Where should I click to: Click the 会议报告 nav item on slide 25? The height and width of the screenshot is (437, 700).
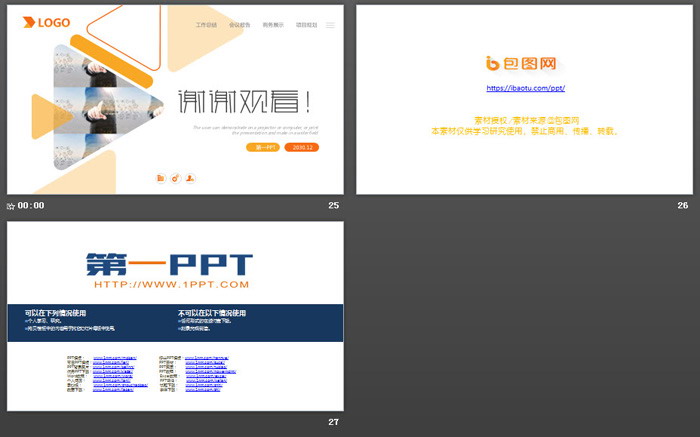240,25
